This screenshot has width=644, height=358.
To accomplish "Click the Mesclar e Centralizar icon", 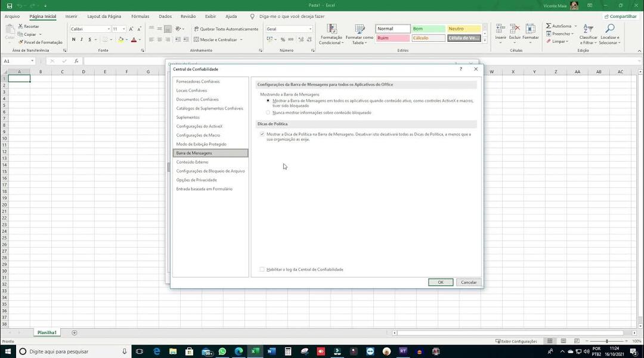I will (196, 39).
